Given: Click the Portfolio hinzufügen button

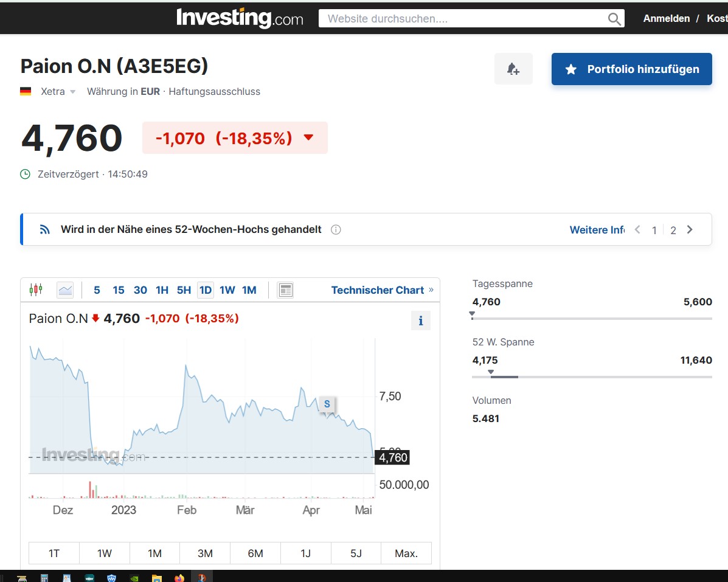Looking at the screenshot, I should click(631, 69).
